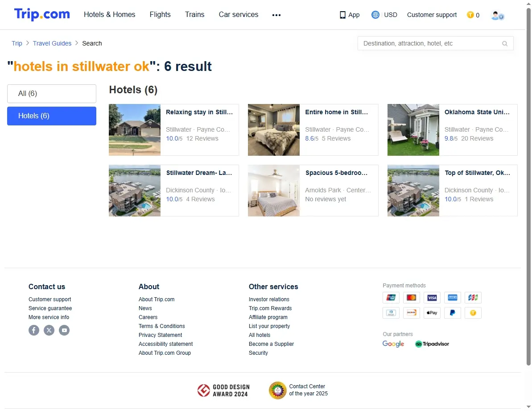Open Affiliate program link

click(268, 317)
